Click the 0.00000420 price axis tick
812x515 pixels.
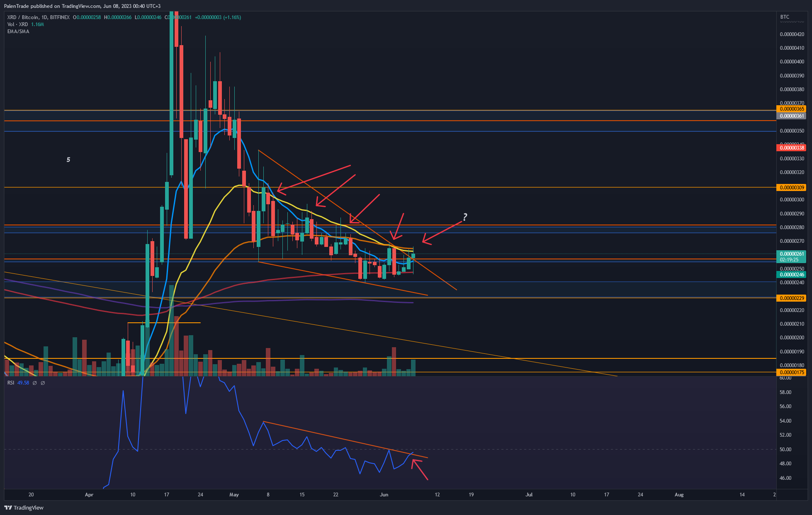(x=792, y=34)
